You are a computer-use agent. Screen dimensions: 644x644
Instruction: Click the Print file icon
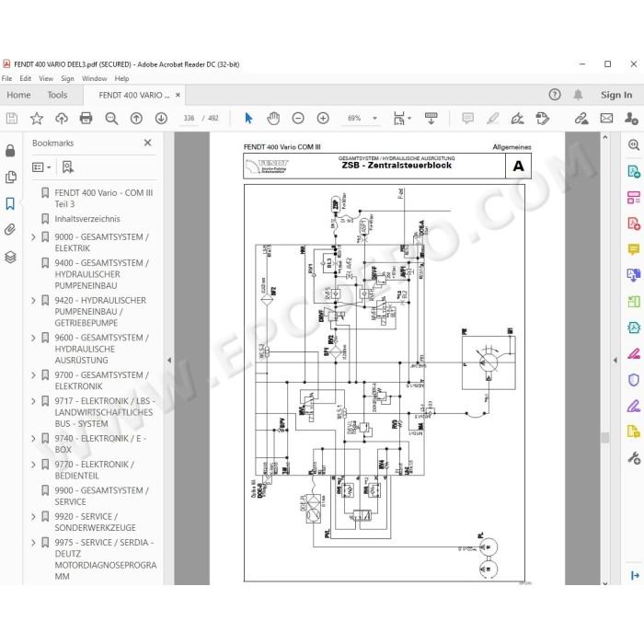pyautogui.click(x=86, y=119)
